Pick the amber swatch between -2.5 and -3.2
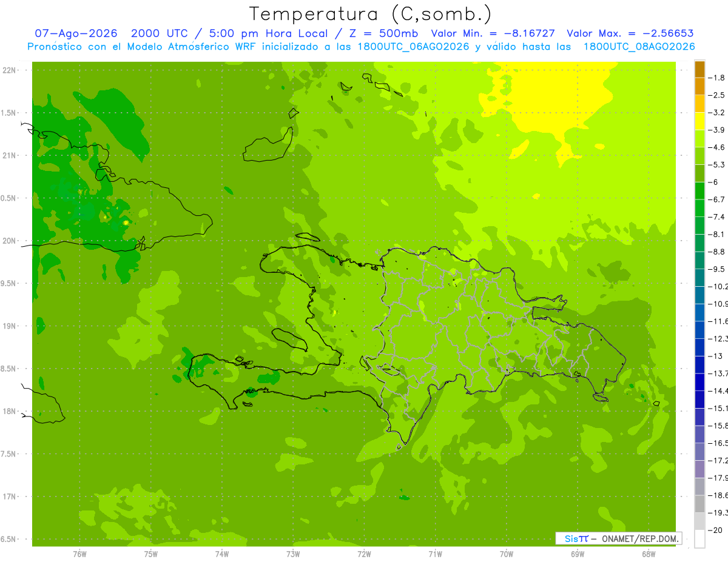728x562 pixels. tap(699, 104)
